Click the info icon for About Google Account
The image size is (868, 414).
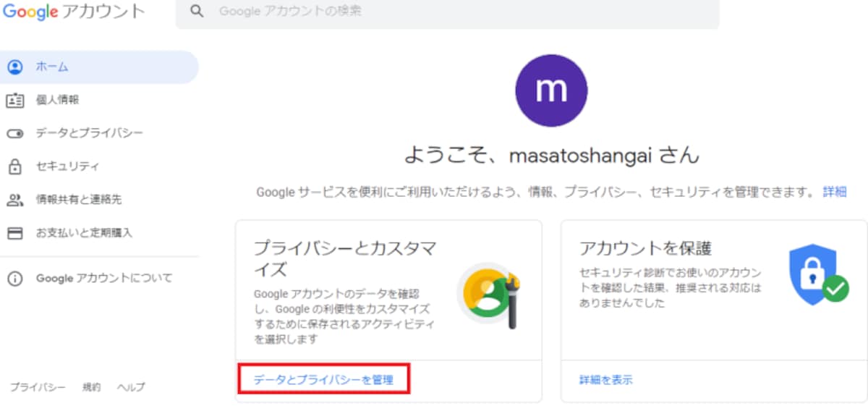click(x=14, y=279)
